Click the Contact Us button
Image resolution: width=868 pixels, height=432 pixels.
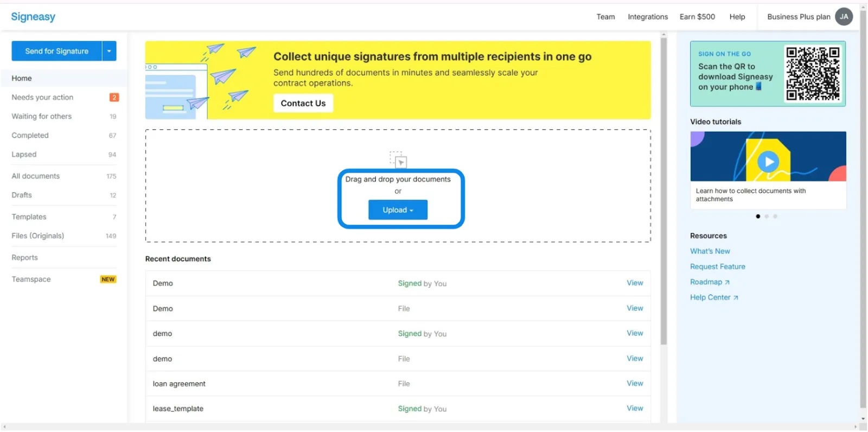(x=303, y=103)
